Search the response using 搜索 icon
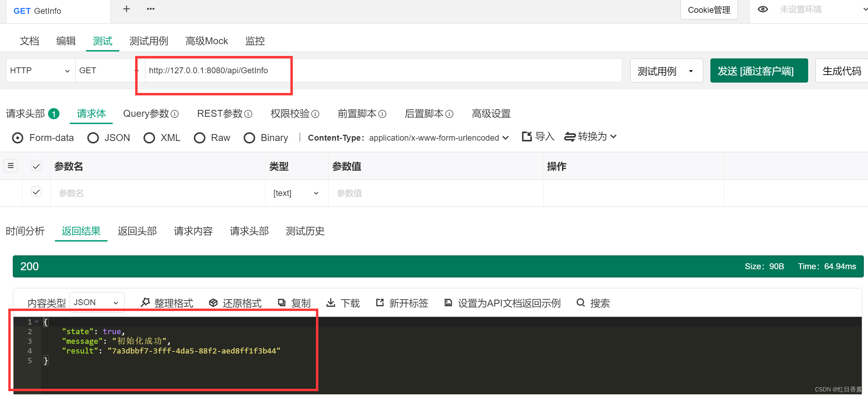 [x=581, y=302]
